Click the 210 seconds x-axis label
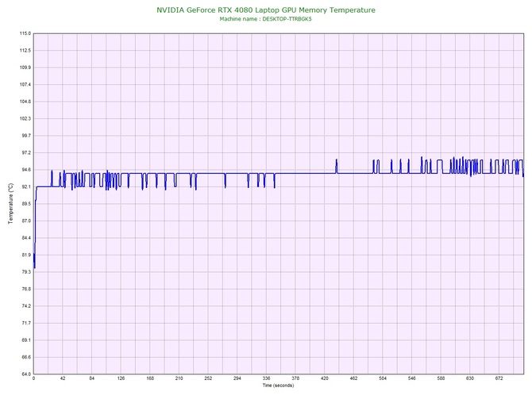 click(179, 378)
